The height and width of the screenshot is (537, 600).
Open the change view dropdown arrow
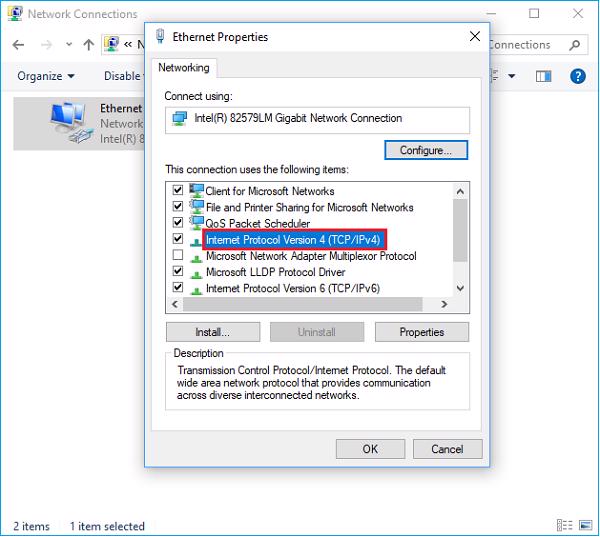point(511,76)
